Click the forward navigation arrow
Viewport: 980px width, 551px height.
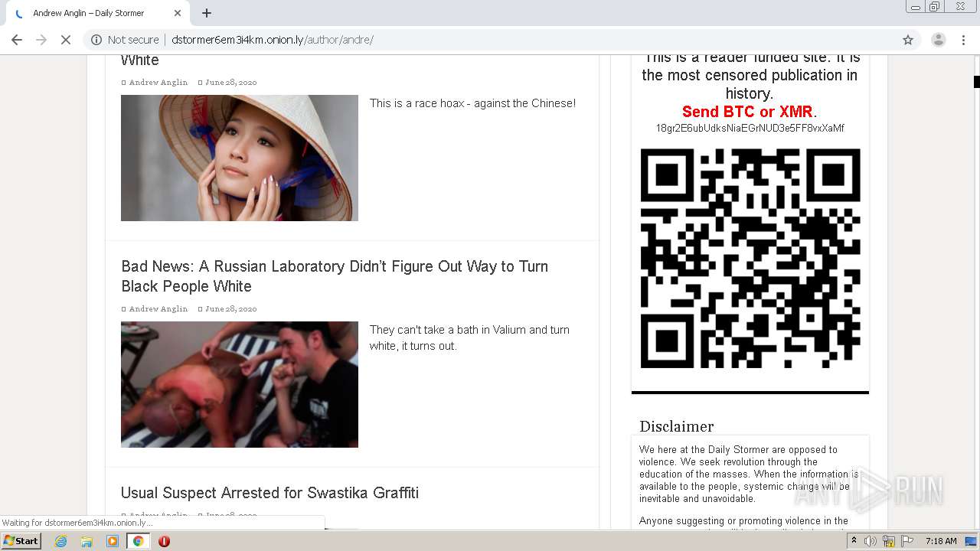41,40
